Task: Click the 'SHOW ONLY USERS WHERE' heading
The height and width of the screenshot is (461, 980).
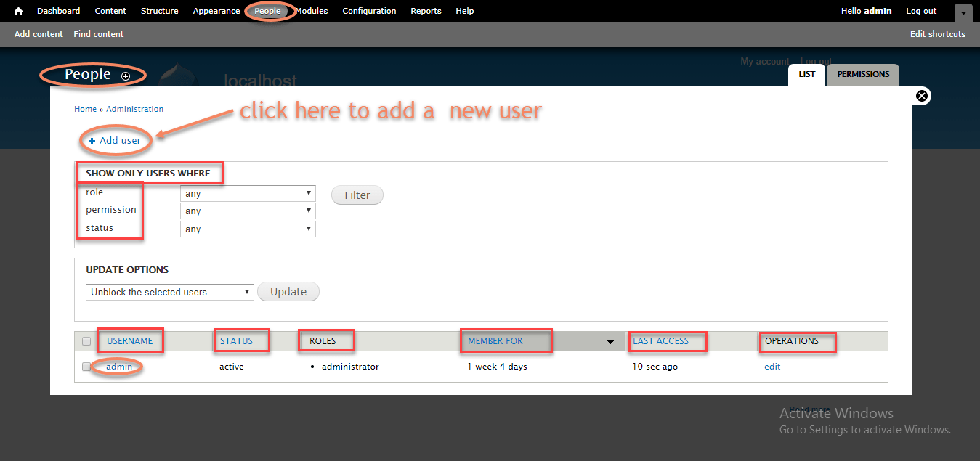Action: pyautogui.click(x=148, y=174)
